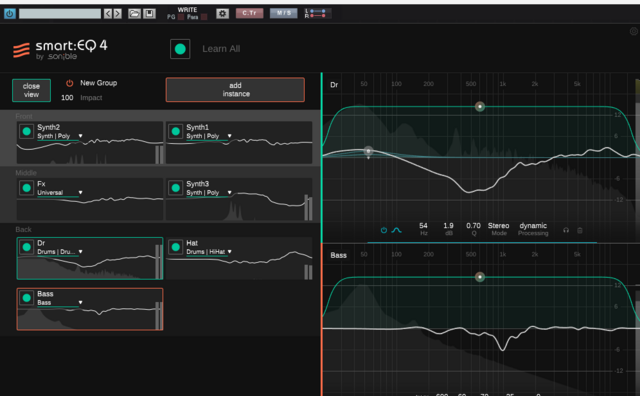Grab the Bass smart filter weighting handle

pos(480,277)
